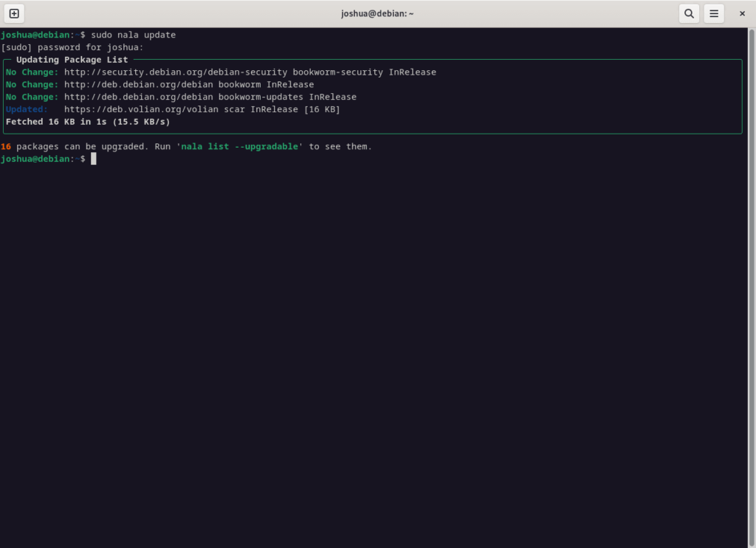Click the '[sudo] password for joshua:' line

coord(72,47)
